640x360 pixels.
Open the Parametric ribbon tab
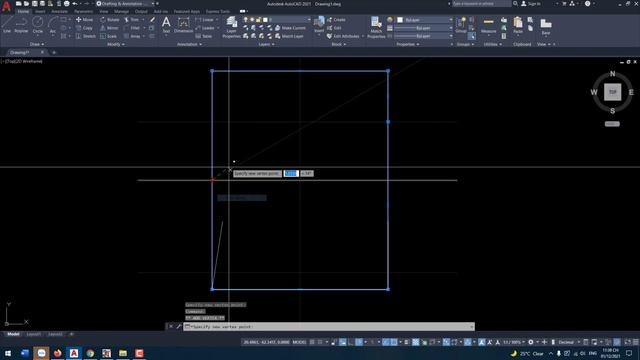(84, 11)
